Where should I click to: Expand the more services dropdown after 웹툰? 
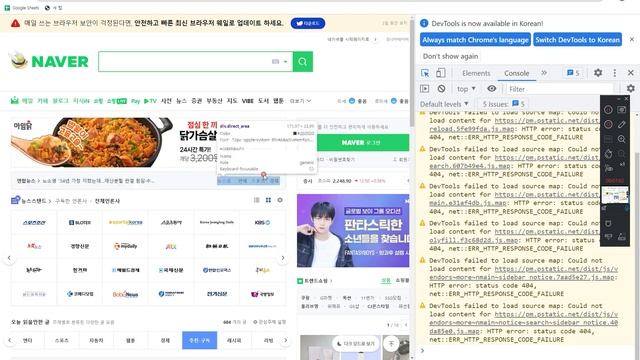[300, 101]
